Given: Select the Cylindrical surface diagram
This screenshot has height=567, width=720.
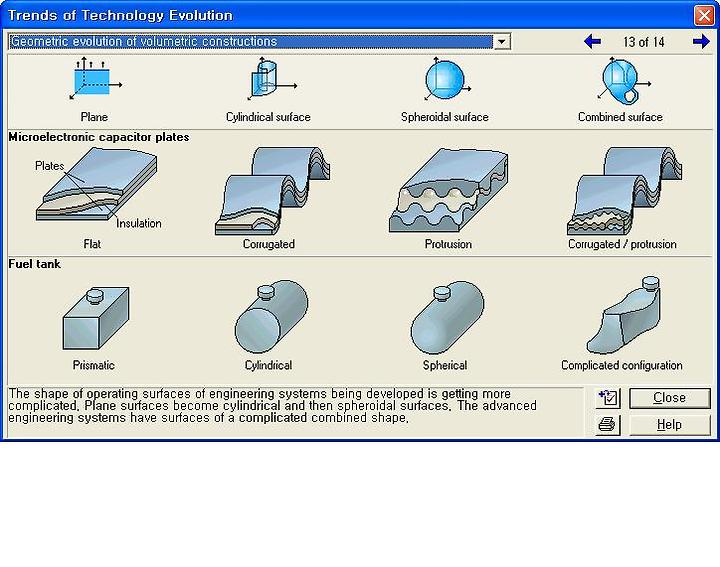Looking at the screenshot, I should 271,78.
